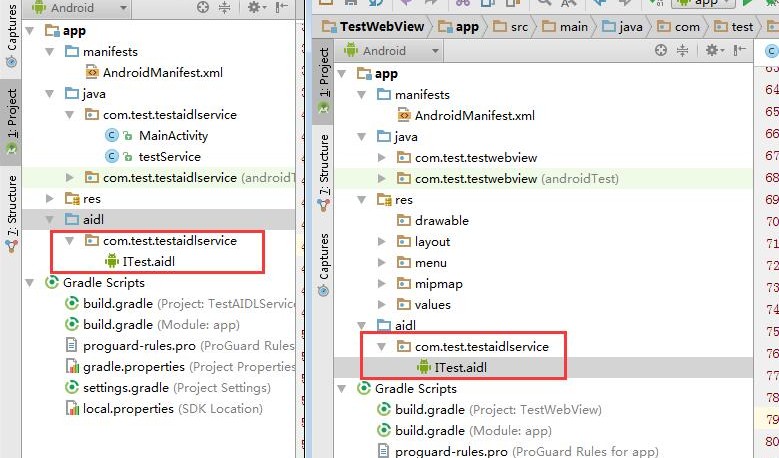Expand layout folder in TestWebView tree
This screenshot has height=458, width=779.
point(382,242)
